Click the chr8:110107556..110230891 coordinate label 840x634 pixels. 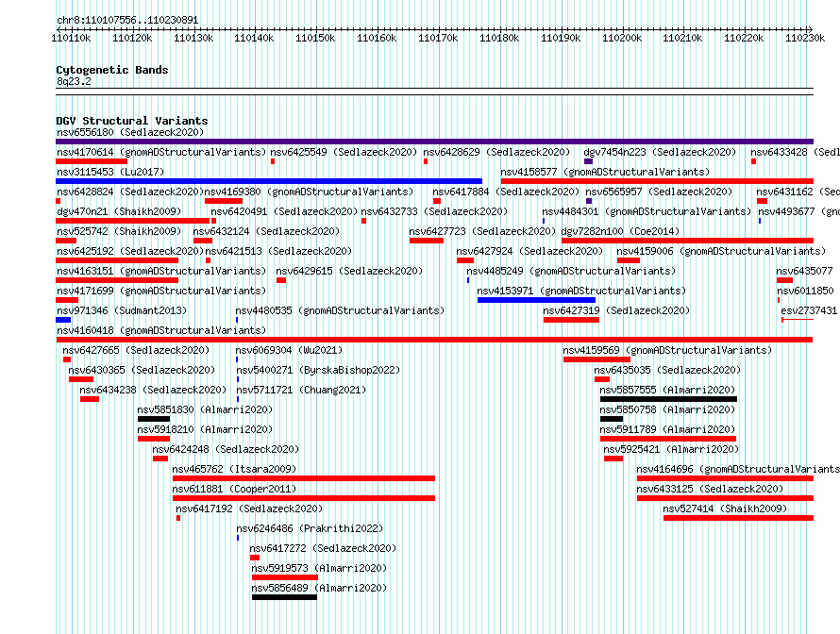[127, 20]
